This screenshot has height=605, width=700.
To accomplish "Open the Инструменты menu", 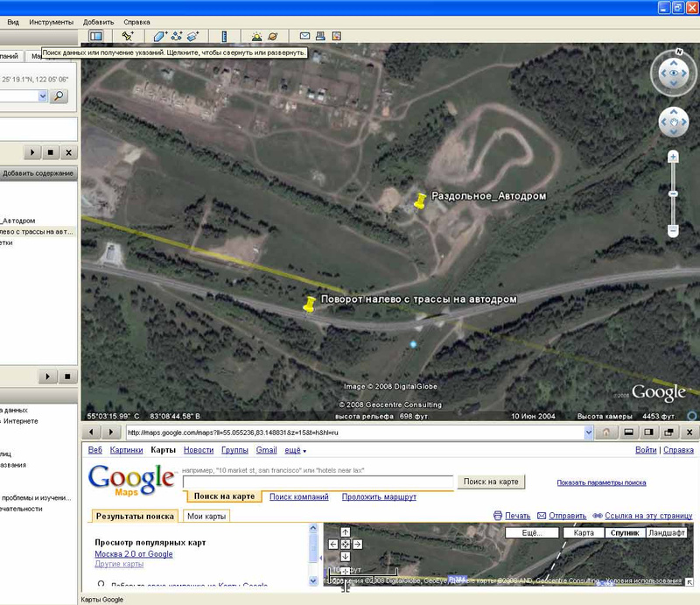I will click(51, 20).
